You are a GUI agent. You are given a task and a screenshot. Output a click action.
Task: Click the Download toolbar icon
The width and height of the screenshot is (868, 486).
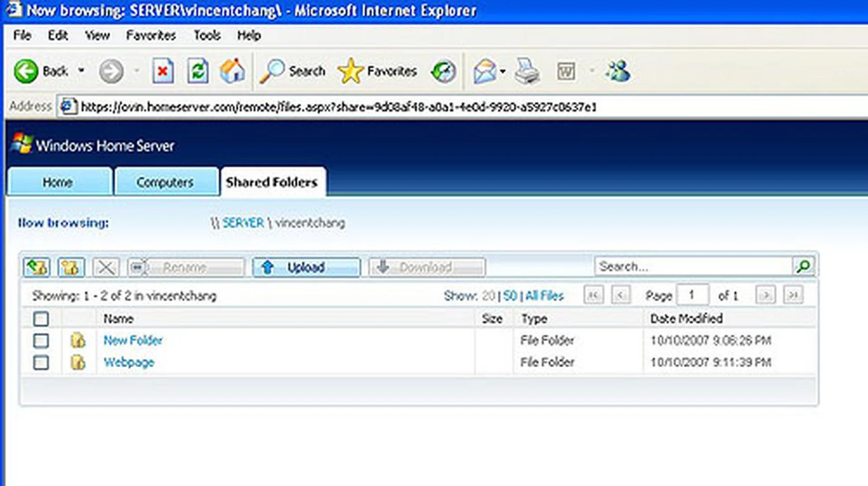click(x=384, y=267)
